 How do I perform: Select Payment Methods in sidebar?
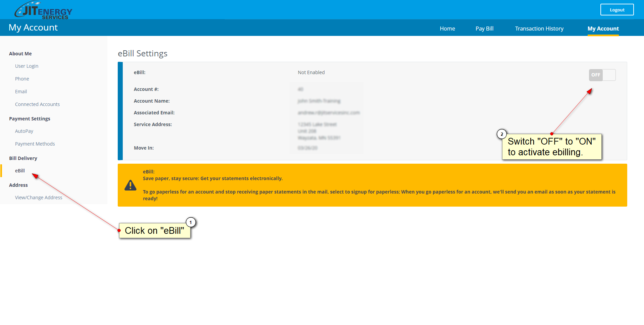(x=35, y=144)
